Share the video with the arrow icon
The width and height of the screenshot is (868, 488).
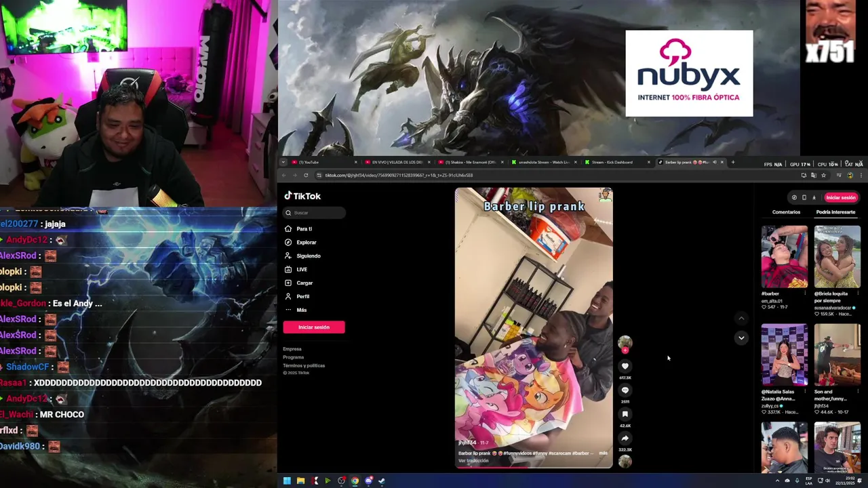click(x=625, y=438)
